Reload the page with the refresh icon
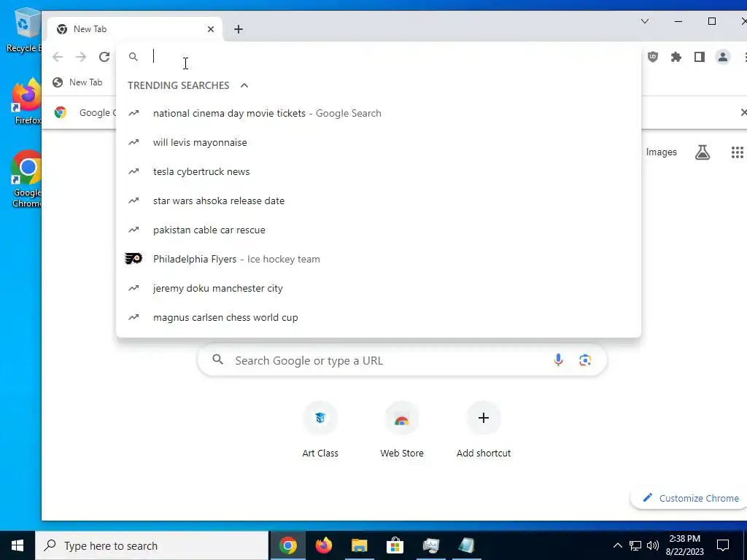Image resolution: width=747 pixels, height=560 pixels. pyautogui.click(x=104, y=57)
